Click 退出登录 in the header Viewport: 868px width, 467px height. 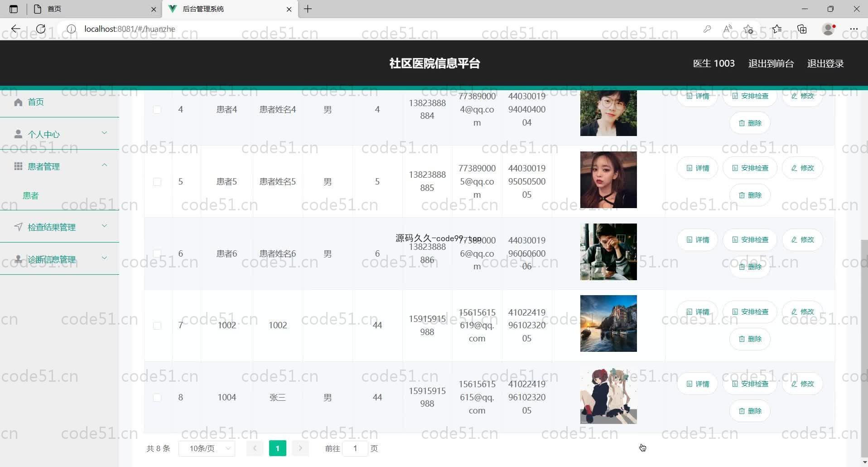click(825, 63)
